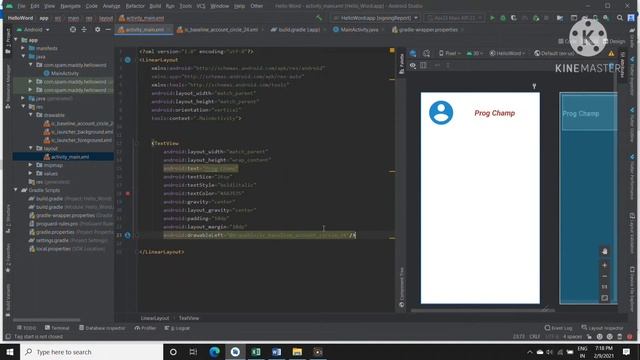
Task: Switch to MainActivity.java tab
Action: (358, 30)
